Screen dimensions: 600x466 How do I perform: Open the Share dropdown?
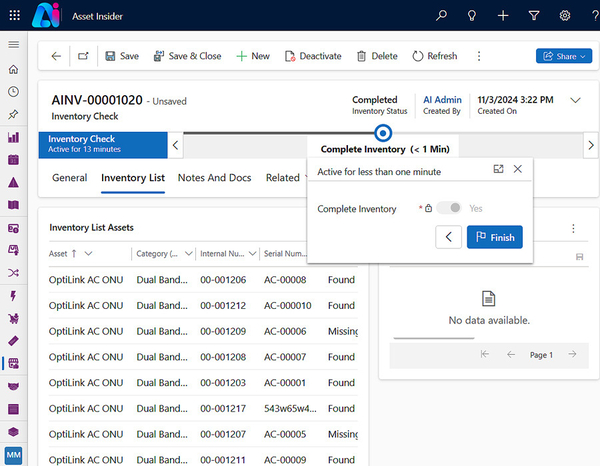click(x=564, y=56)
